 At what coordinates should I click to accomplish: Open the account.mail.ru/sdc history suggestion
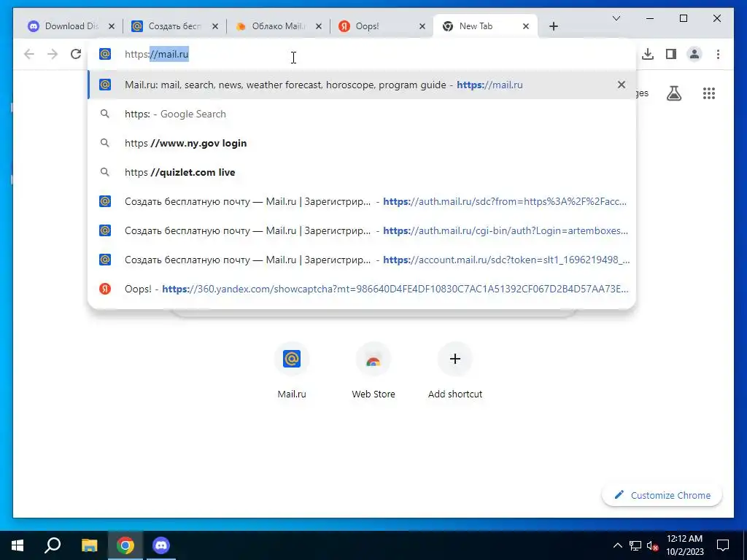[362, 260]
